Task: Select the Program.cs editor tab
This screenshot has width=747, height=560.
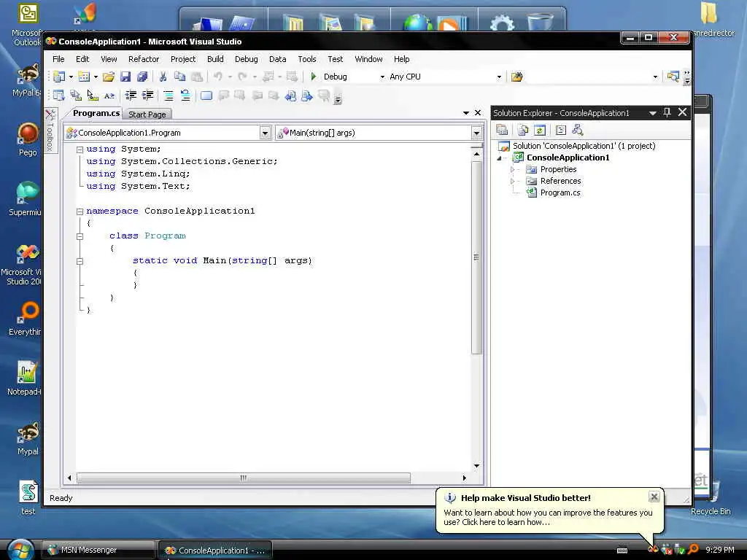Action: [x=96, y=113]
